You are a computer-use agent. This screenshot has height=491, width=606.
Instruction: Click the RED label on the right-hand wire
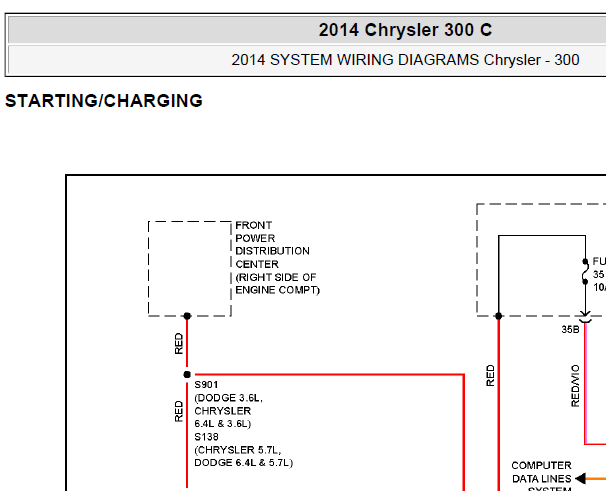(490, 375)
